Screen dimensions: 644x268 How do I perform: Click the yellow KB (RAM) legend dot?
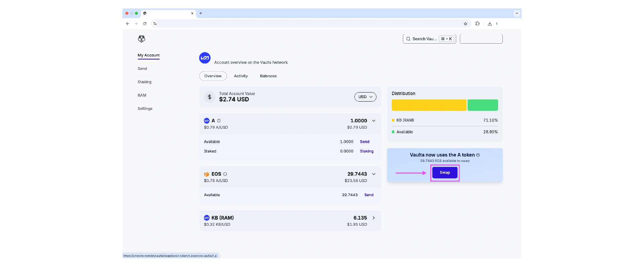393,120
